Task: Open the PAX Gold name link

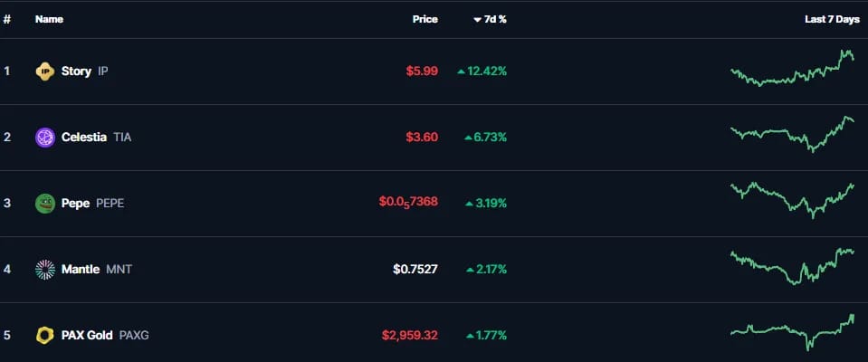Action: 87,336
